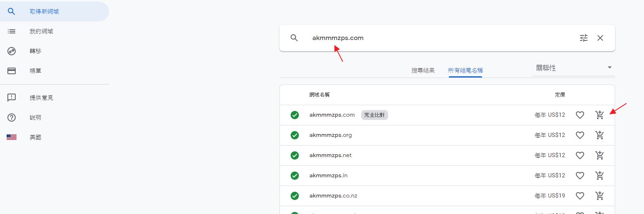644x214 pixels.
Task: Open search filter settings icon
Action: point(583,38)
